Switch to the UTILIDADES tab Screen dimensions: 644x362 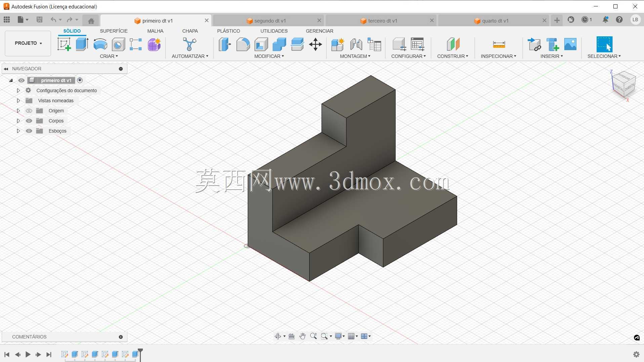click(274, 31)
